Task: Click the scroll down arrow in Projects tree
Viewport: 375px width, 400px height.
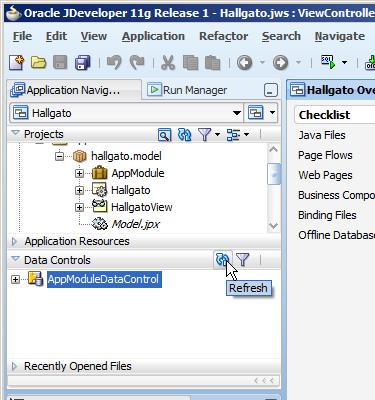Action: pyautogui.click(x=273, y=226)
